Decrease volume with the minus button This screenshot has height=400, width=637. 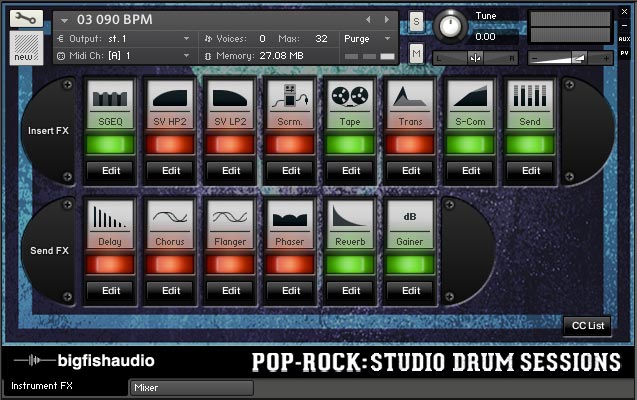click(535, 58)
